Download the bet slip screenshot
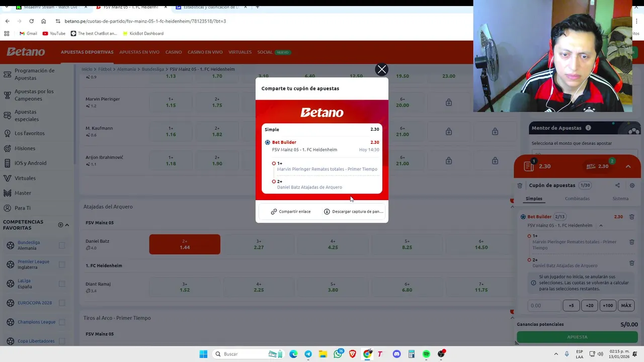This screenshot has height=362, width=644. (354, 212)
